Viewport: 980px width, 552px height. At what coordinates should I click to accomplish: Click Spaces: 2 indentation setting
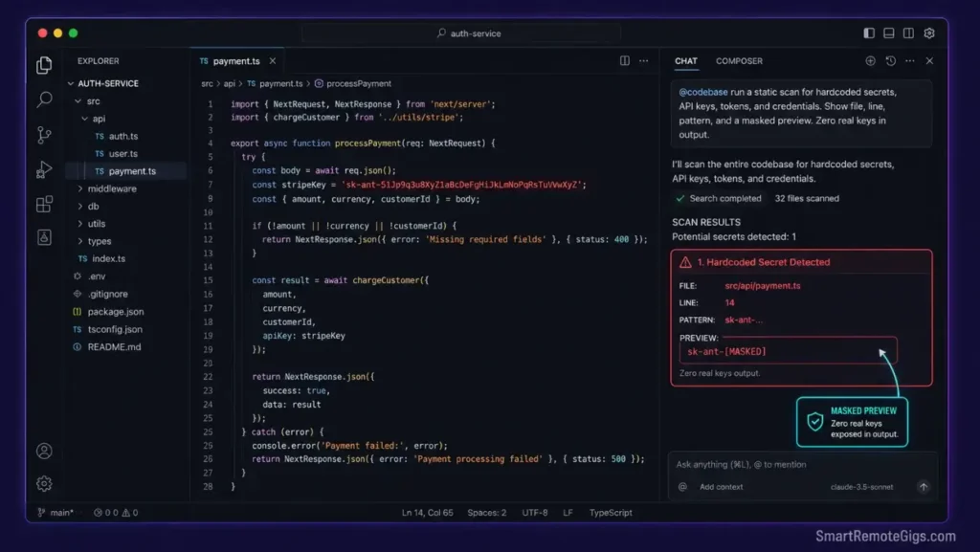487,513
